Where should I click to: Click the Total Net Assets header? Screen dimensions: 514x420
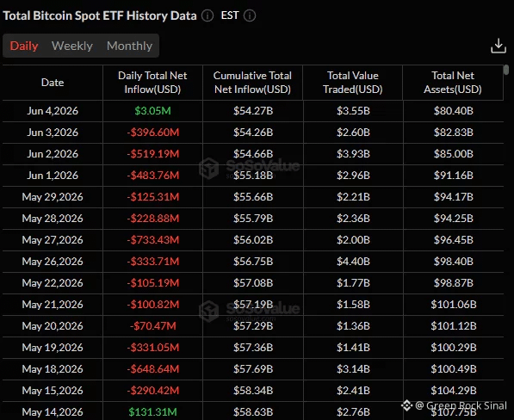(x=453, y=83)
